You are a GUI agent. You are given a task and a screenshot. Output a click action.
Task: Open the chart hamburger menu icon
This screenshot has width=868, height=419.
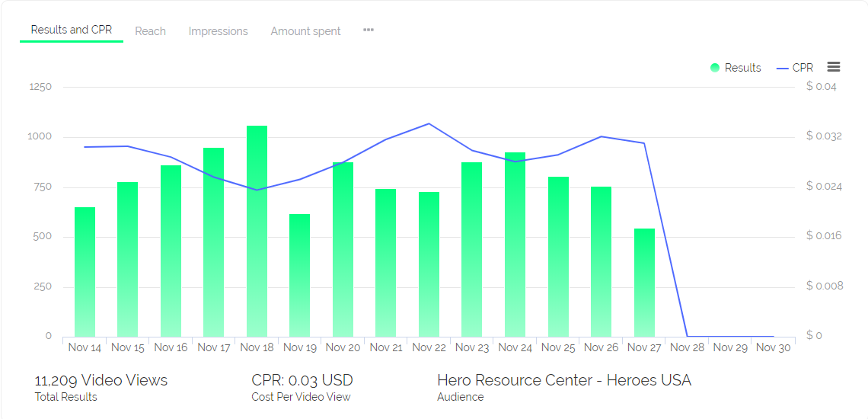834,68
